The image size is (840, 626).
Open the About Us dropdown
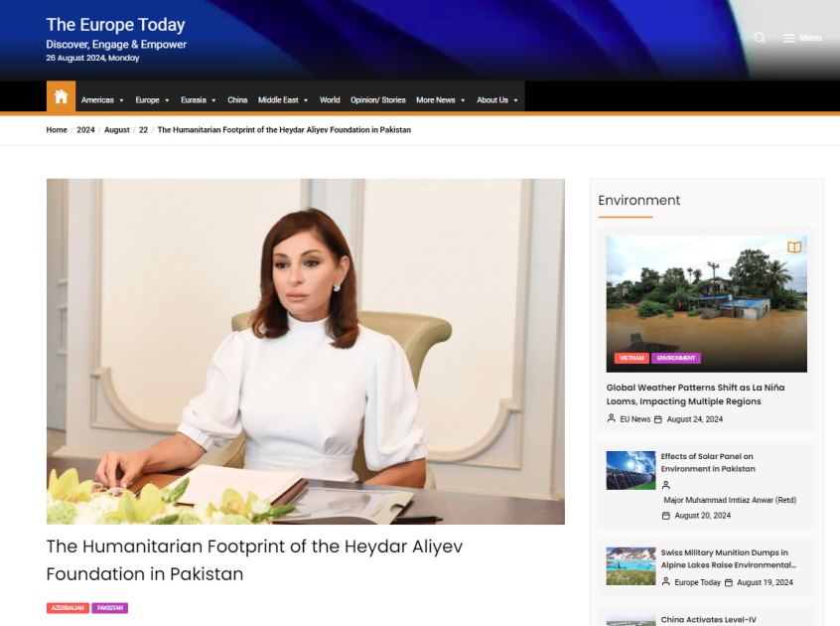click(x=496, y=100)
